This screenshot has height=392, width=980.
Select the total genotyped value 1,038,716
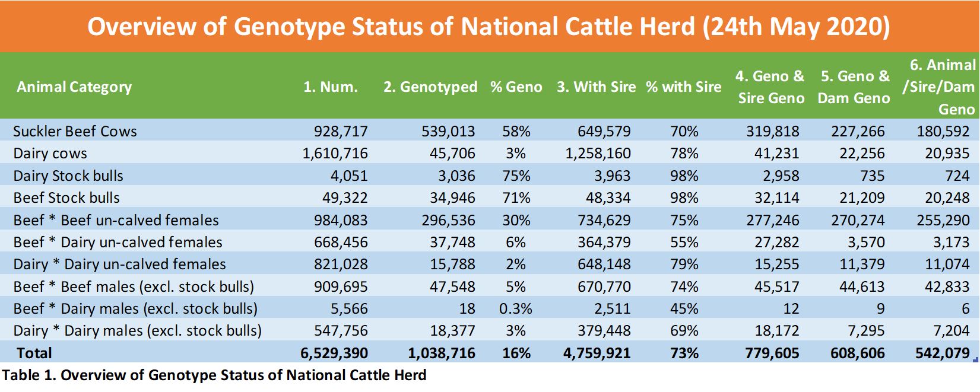(x=442, y=353)
